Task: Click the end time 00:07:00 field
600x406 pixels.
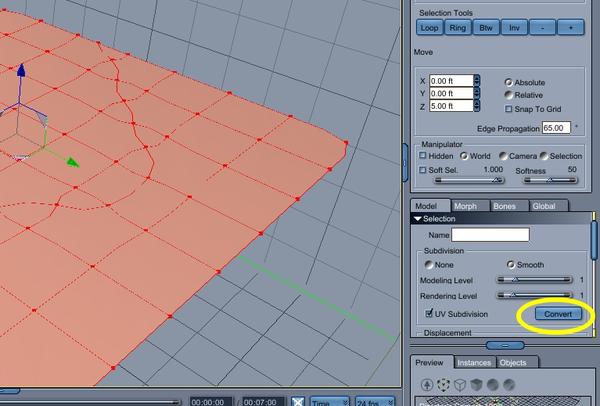Action: [x=264, y=402]
